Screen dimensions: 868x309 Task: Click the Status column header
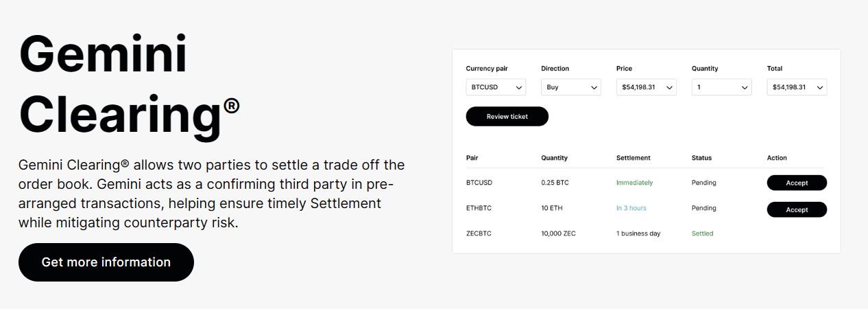(701, 158)
